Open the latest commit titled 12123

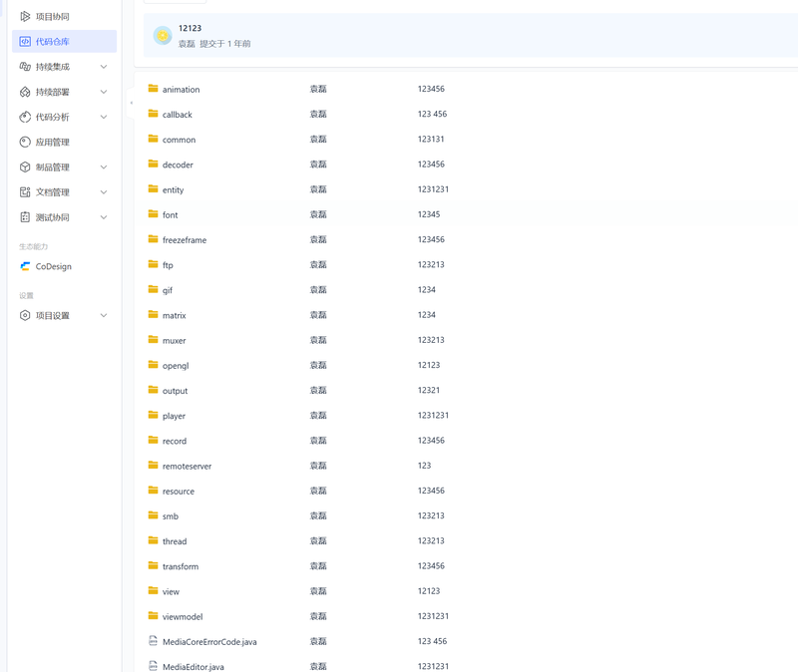click(x=190, y=28)
